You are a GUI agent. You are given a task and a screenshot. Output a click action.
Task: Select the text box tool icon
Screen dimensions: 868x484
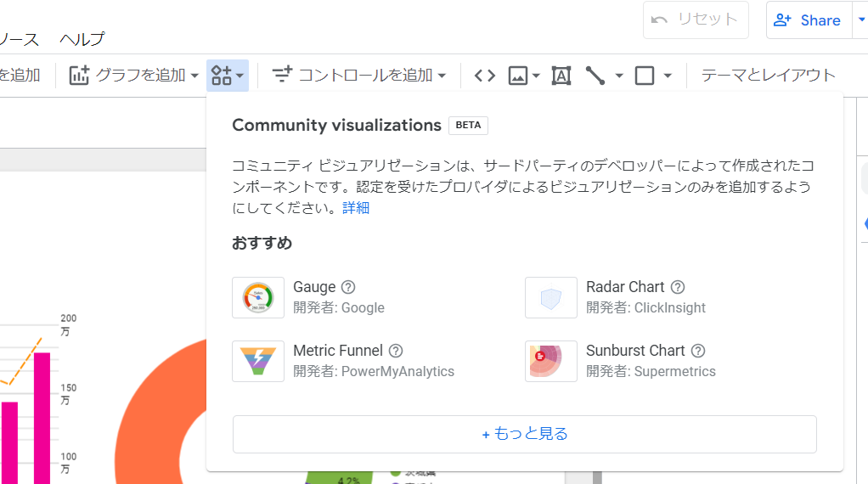(x=561, y=76)
